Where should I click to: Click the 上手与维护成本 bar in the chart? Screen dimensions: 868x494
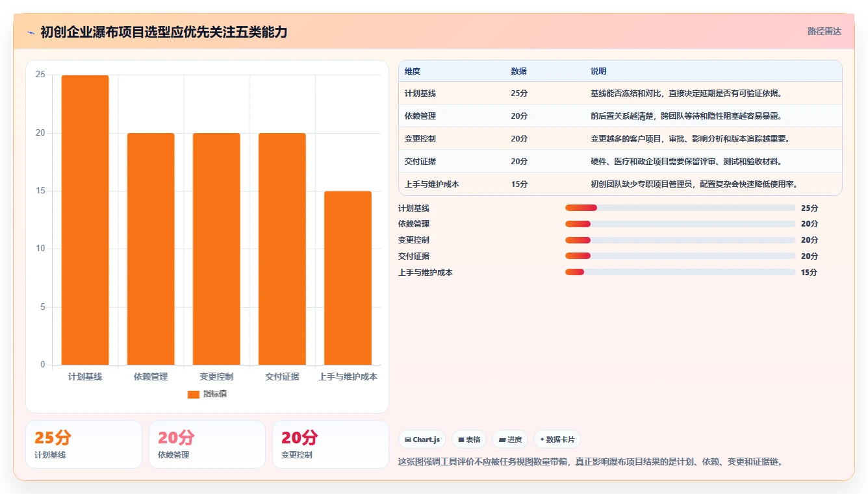point(348,278)
